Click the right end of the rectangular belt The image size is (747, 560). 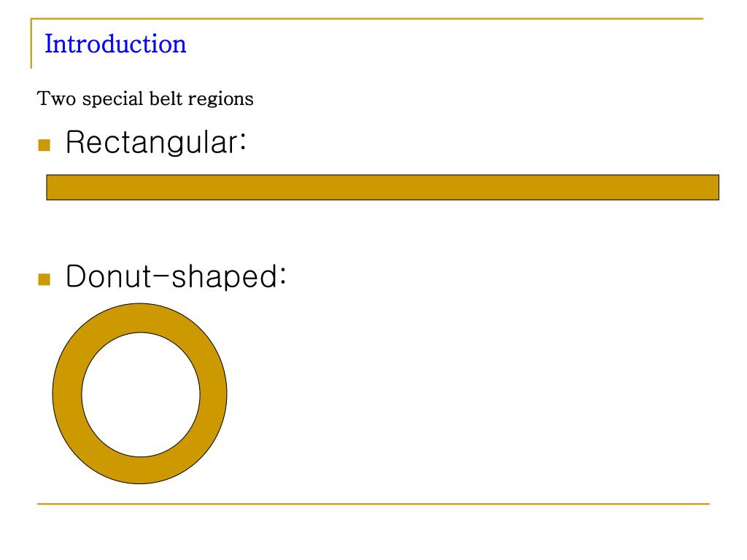pos(710,187)
